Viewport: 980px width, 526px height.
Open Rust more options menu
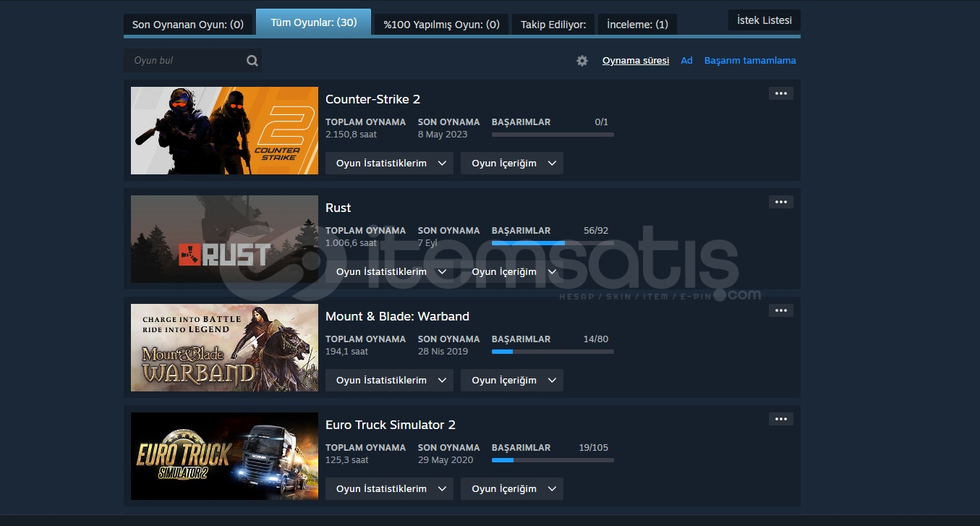pyautogui.click(x=781, y=202)
